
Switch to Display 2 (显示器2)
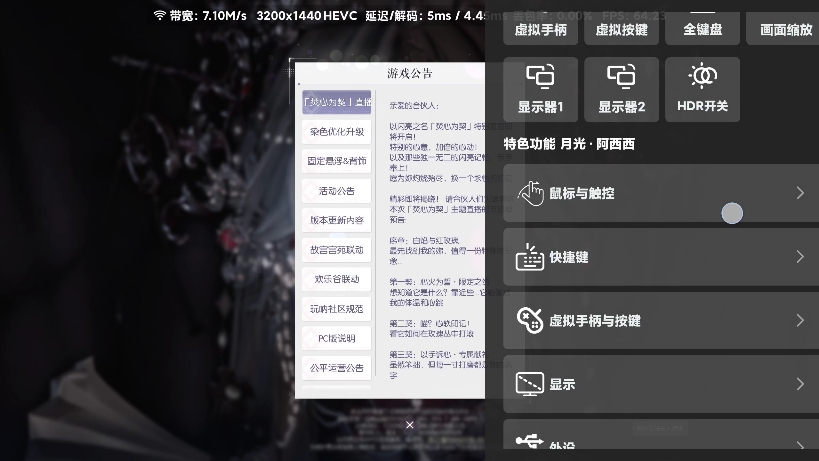pyautogui.click(x=622, y=89)
